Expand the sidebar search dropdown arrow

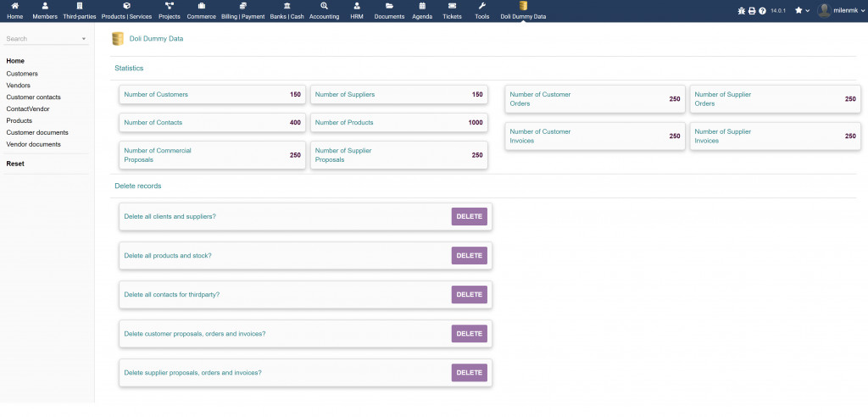84,39
